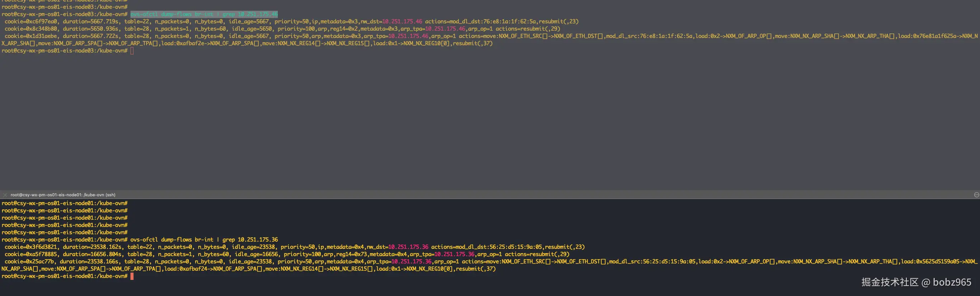
Task: Click mod_dl_src:56:25:d5:15:9a:05 action
Action: click(x=652, y=261)
